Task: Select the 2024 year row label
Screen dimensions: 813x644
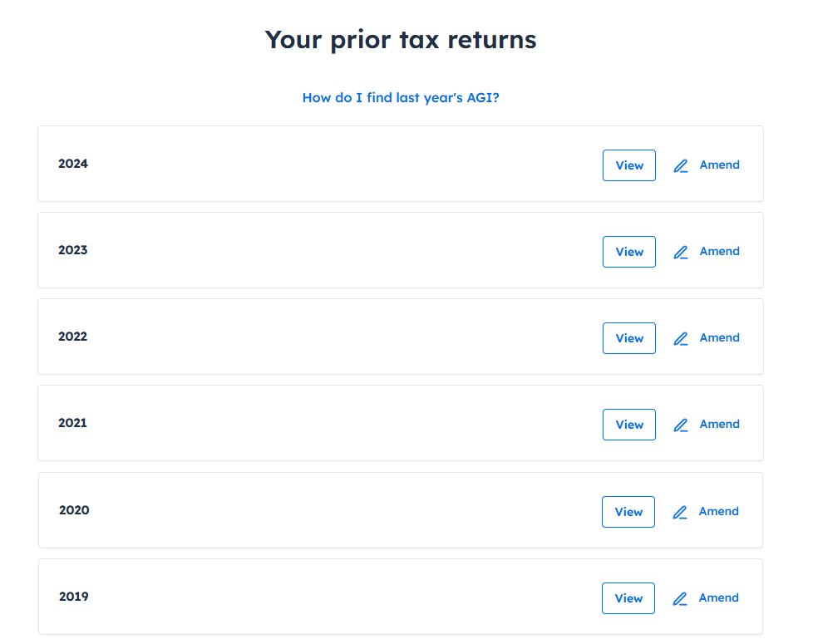Action: pos(73,164)
